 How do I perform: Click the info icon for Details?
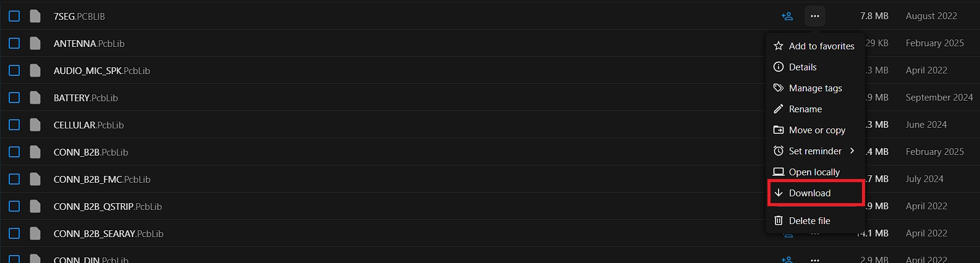click(779, 67)
